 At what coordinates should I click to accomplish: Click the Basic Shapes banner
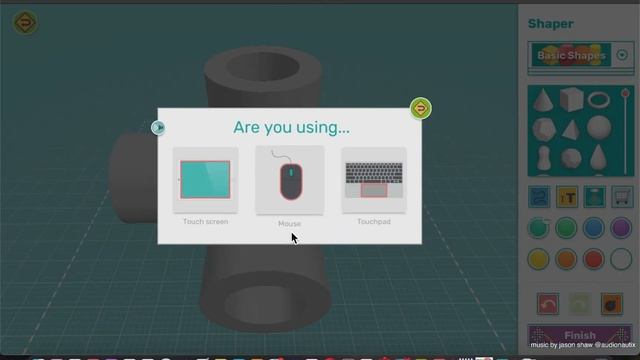coord(571,55)
